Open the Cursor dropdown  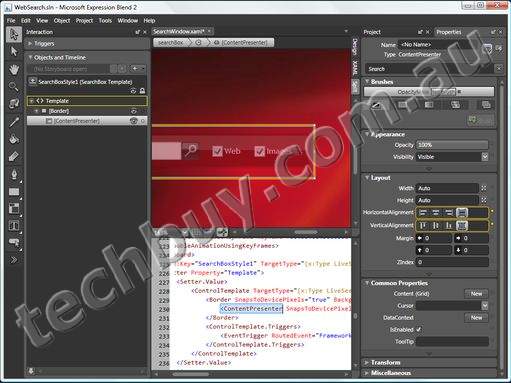pyautogui.click(x=485, y=305)
